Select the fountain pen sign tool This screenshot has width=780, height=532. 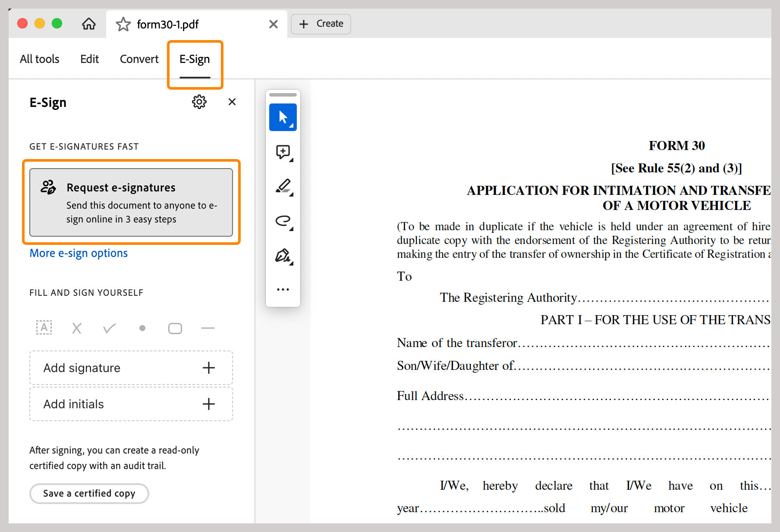pyautogui.click(x=283, y=256)
